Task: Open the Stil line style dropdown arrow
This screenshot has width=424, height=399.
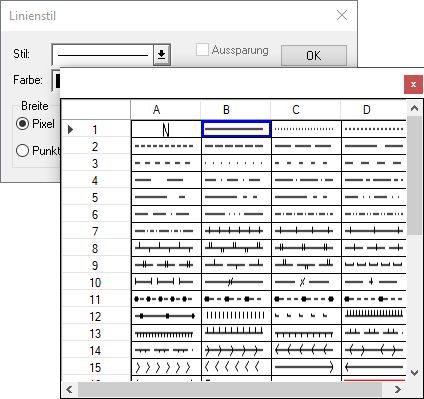Action: tap(162, 54)
